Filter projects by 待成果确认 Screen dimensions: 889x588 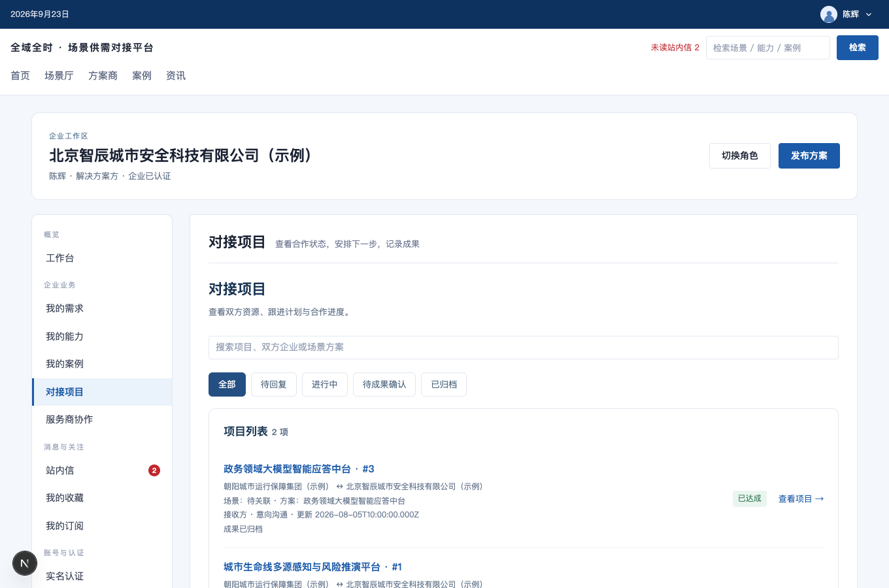(x=384, y=384)
